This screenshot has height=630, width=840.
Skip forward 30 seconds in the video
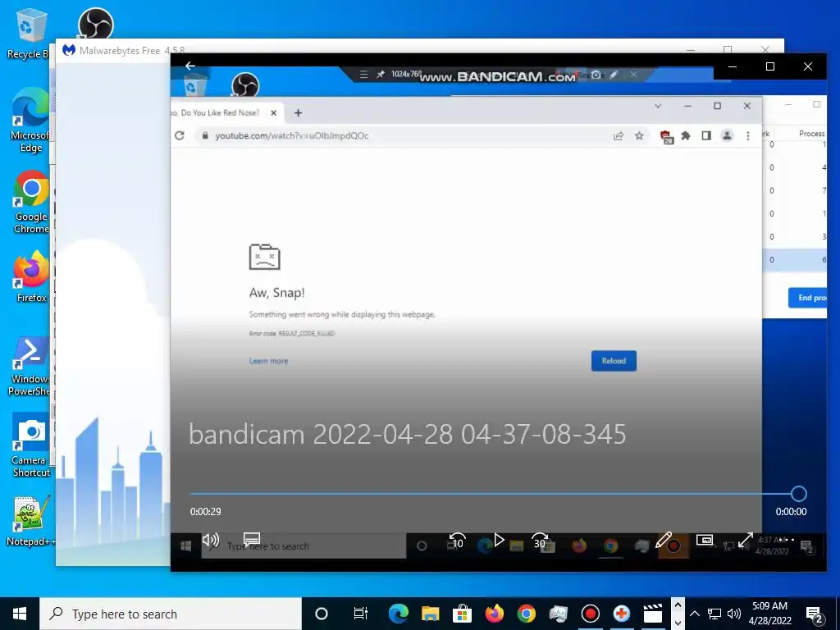pyautogui.click(x=540, y=541)
